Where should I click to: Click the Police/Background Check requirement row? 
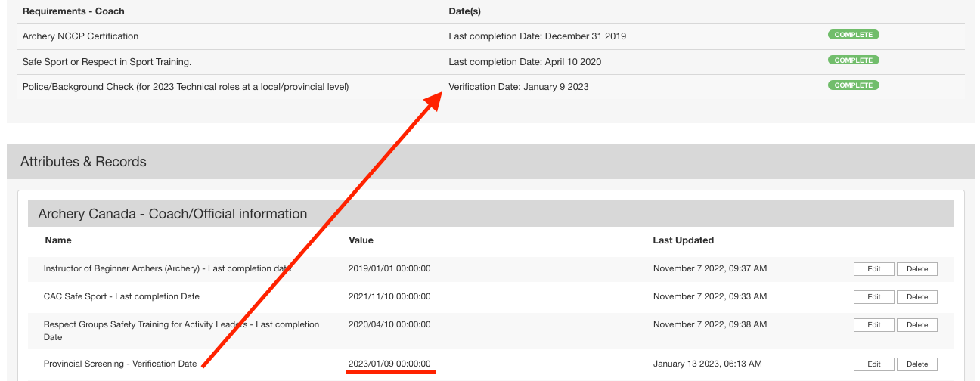pos(185,87)
